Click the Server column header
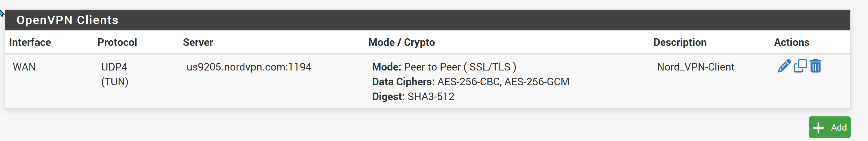The image size is (868, 141). click(x=198, y=42)
